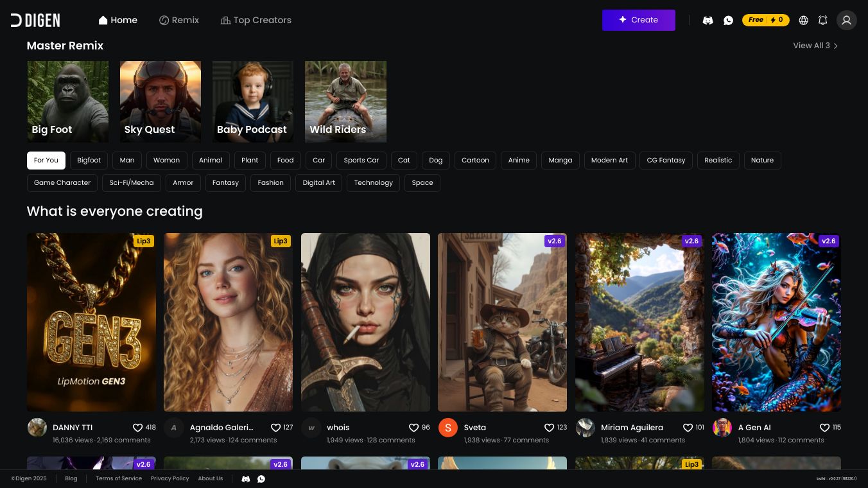Viewport: 868px width, 488px height.
Task: Toggle heart on Sveta's cat post
Action: coord(549,428)
